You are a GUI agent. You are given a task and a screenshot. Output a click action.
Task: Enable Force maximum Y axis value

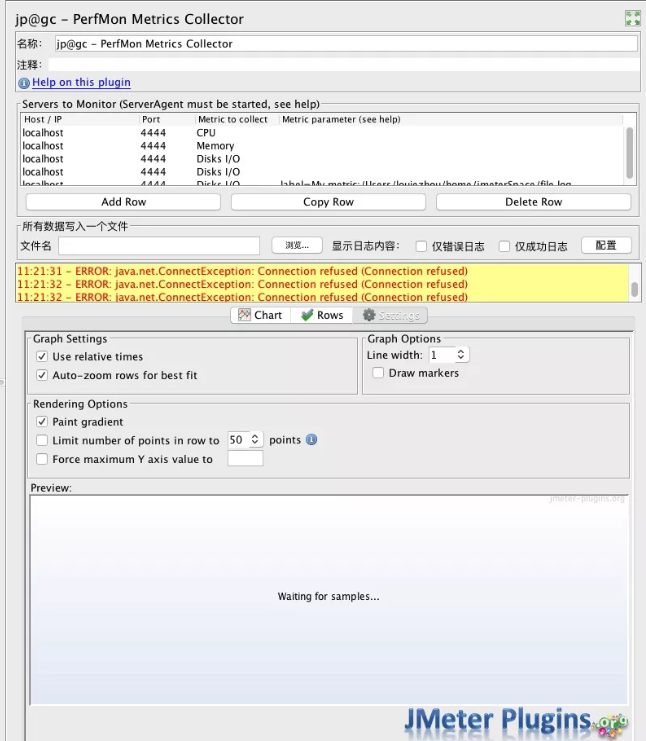(42, 459)
